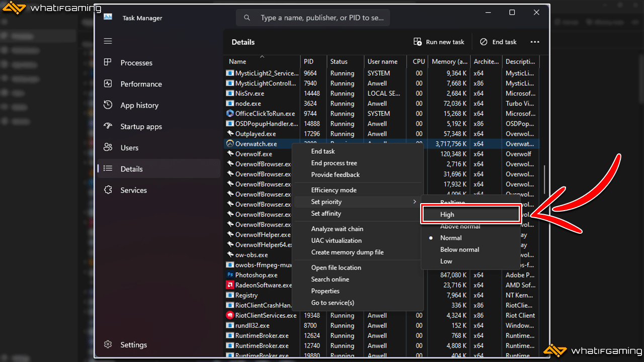Set priority to Realtime
This screenshot has height=362, width=644.
(470, 202)
